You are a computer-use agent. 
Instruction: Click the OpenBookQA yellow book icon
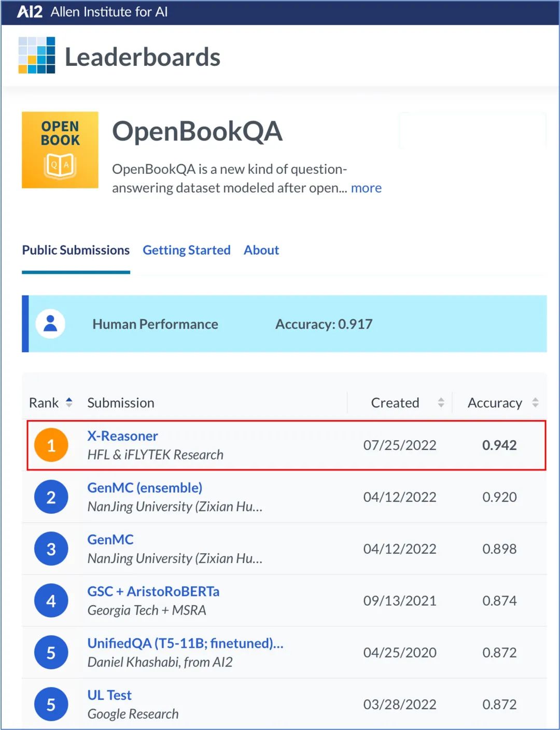[60, 150]
